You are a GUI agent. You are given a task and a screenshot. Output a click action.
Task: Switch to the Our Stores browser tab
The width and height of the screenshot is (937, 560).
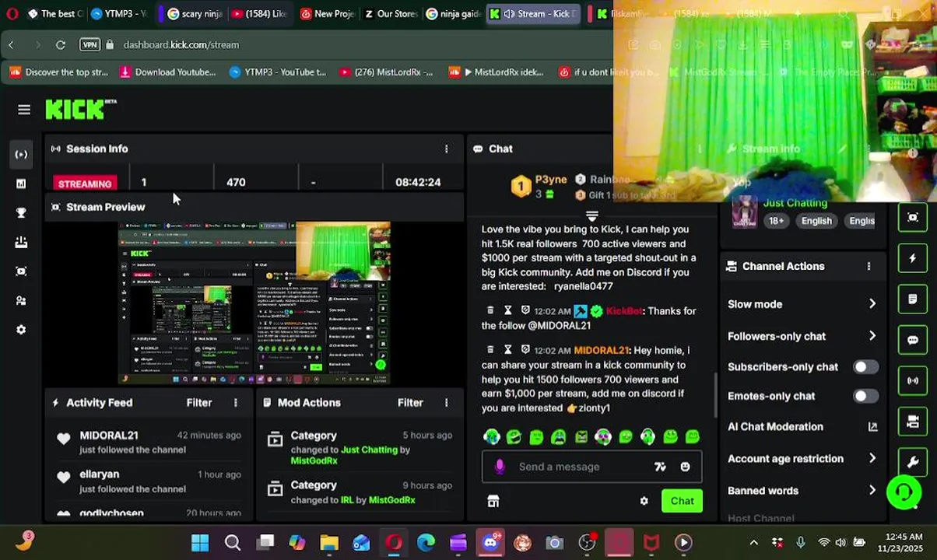coord(391,13)
